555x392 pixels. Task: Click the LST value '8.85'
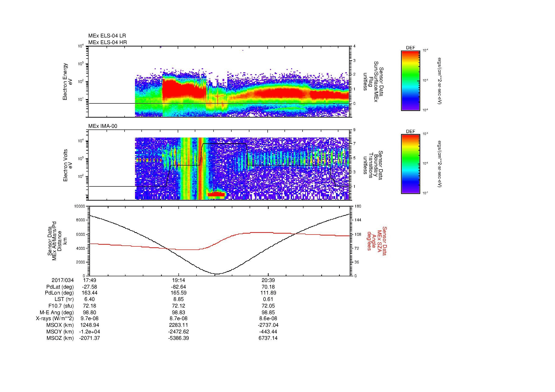(178, 300)
